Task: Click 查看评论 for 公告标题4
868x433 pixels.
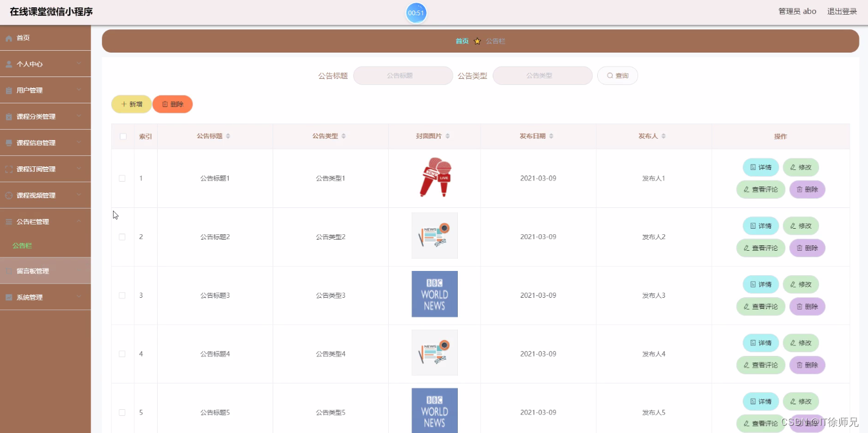Action: coord(760,365)
